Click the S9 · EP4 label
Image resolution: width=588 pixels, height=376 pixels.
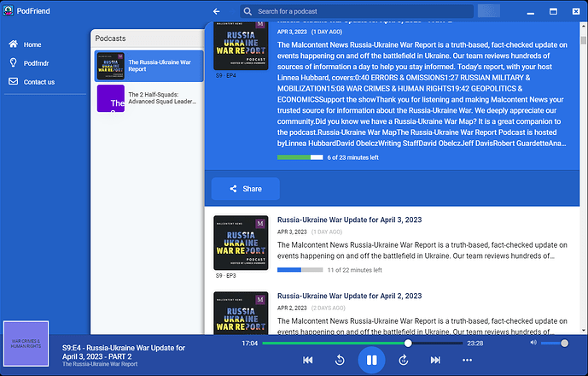(x=226, y=75)
